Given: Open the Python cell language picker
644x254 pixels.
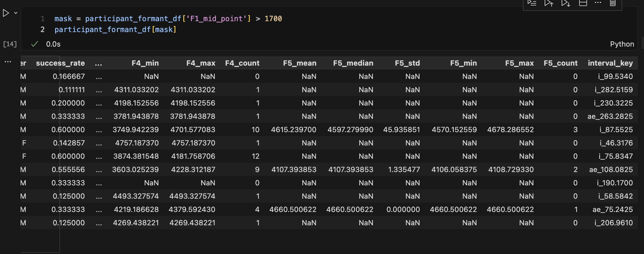Looking at the screenshot, I should (622, 44).
